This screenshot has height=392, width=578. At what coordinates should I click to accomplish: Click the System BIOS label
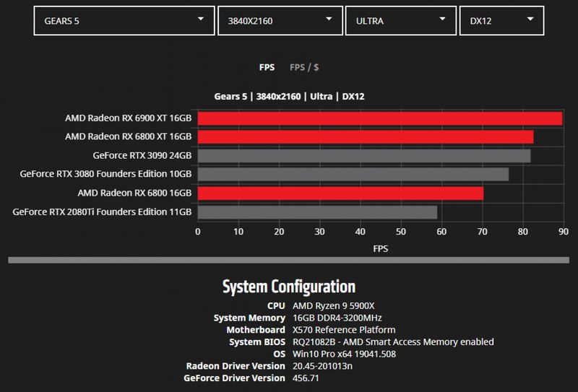click(257, 342)
